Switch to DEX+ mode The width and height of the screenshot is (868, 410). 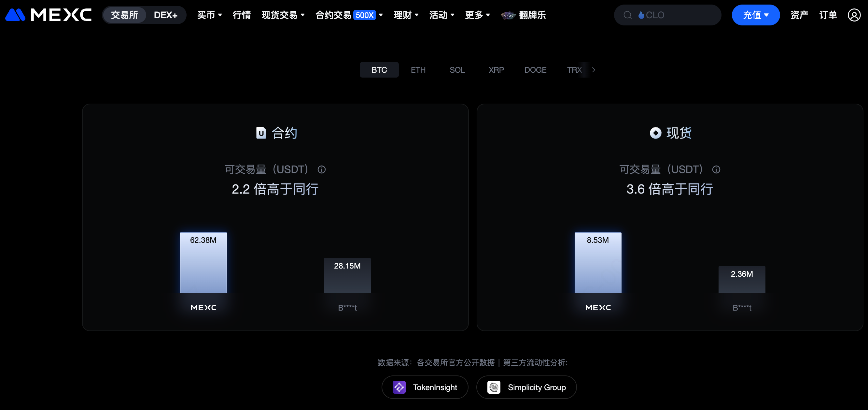(x=165, y=15)
